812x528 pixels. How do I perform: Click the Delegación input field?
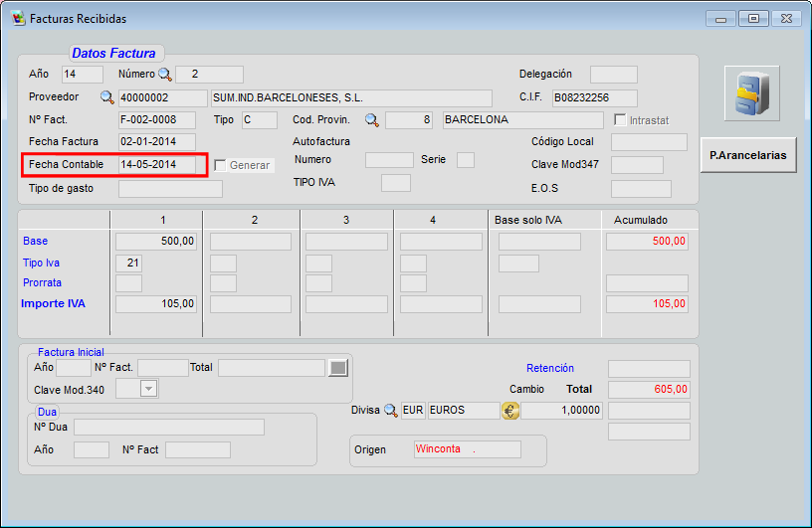pos(613,74)
